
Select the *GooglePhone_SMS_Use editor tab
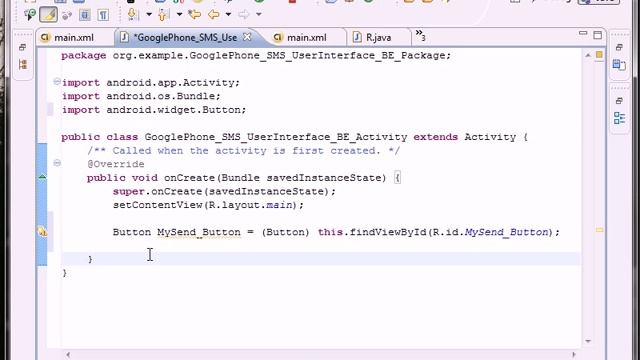pyautogui.click(x=186, y=38)
